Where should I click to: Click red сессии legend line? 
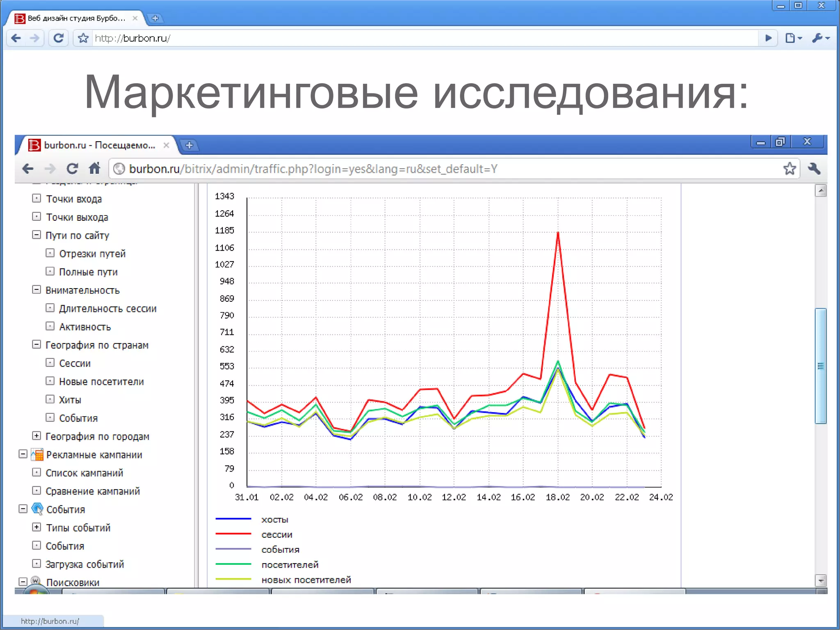pos(233,534)
